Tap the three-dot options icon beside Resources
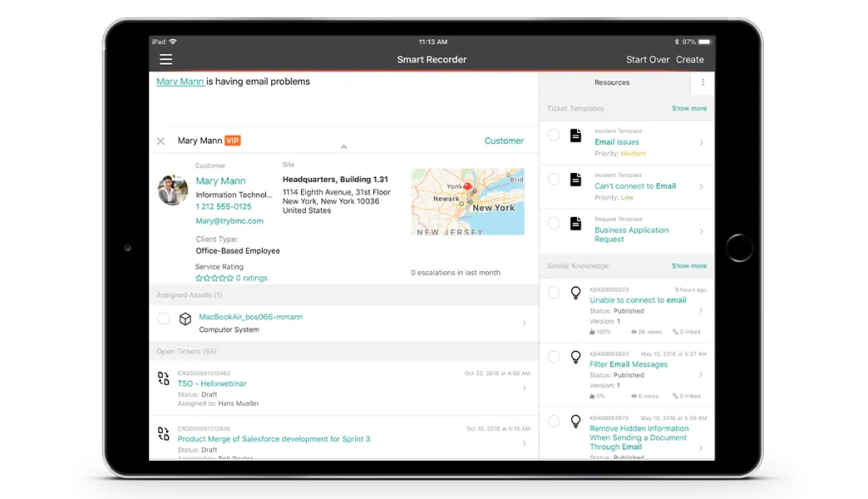This screenshot has height=499, width=868. click(x=703, y=83)
